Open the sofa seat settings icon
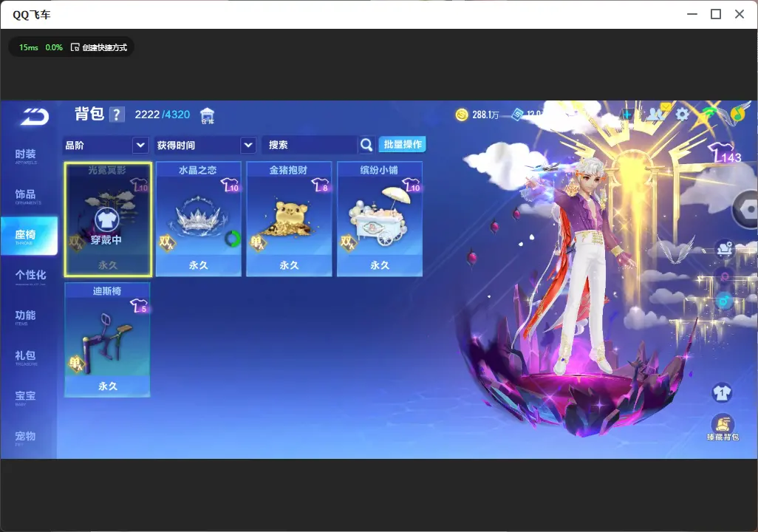This screenshot has height=532, width=758. (x=724, y=249)
